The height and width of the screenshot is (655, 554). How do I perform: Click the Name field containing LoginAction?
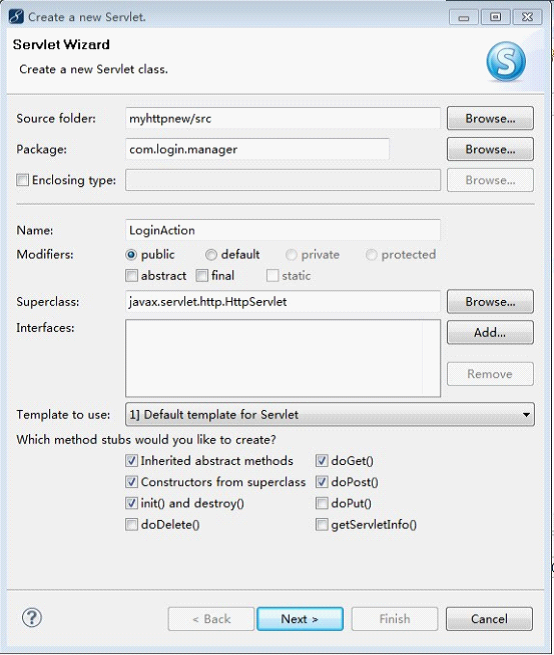[x=283, y=230]
